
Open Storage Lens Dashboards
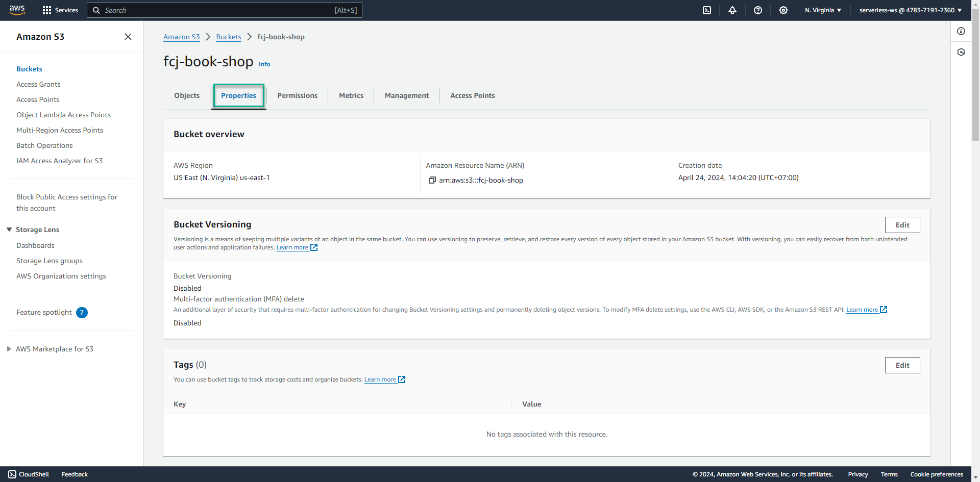(35, 245)
